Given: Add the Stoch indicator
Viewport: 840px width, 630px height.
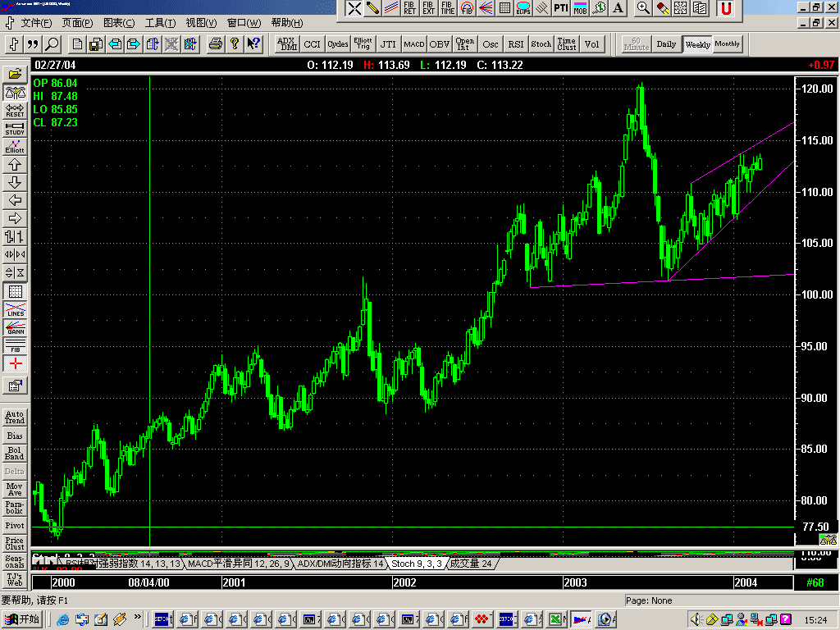Looking at the screenshot, I should click(x=541, y=44).
